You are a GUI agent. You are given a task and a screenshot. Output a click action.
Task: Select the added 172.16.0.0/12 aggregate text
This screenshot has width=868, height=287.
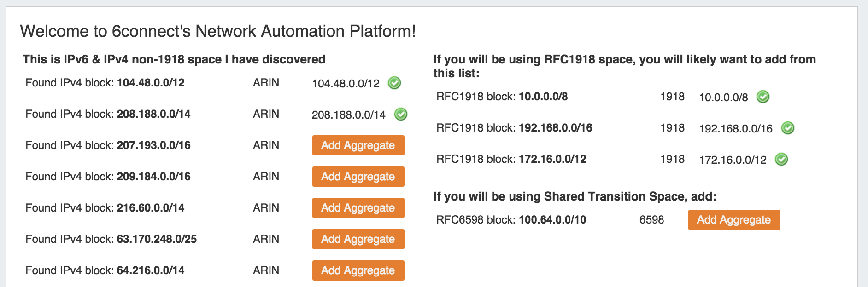(733, 160)
